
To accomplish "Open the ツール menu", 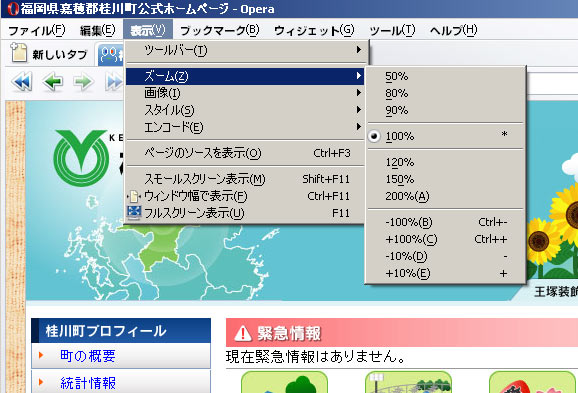I will point(392,30).
